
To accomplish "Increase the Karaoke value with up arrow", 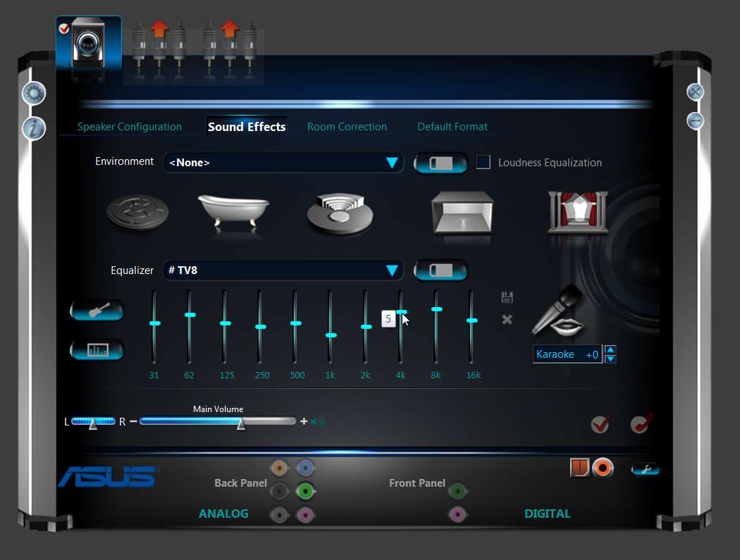I will (x=610, y=349).
